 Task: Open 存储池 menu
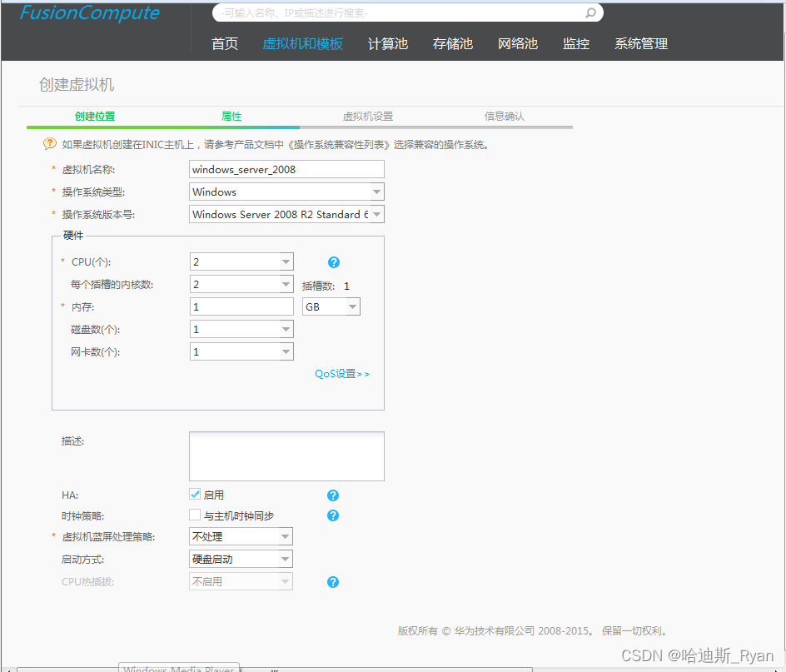coord(453,43)
